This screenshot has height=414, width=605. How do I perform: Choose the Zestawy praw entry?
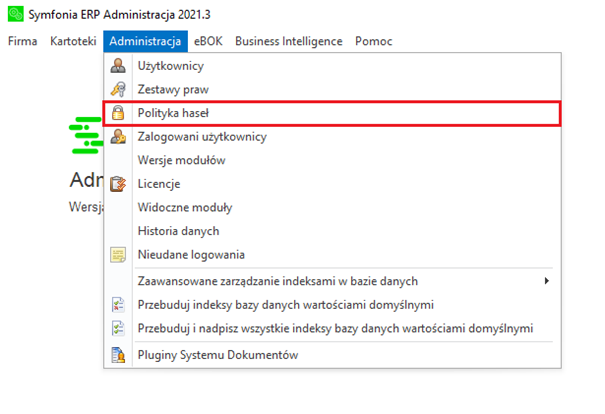(332, 89)
